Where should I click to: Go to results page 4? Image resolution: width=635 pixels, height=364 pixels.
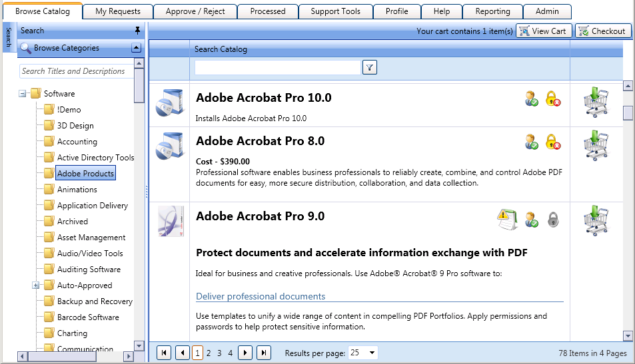(x=230, y=353)
